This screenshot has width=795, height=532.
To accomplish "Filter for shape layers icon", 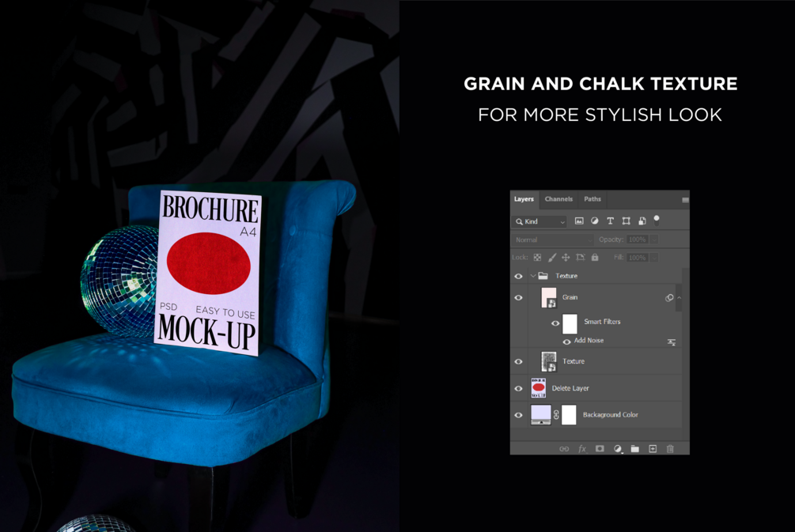I will [x=627, y=221].
